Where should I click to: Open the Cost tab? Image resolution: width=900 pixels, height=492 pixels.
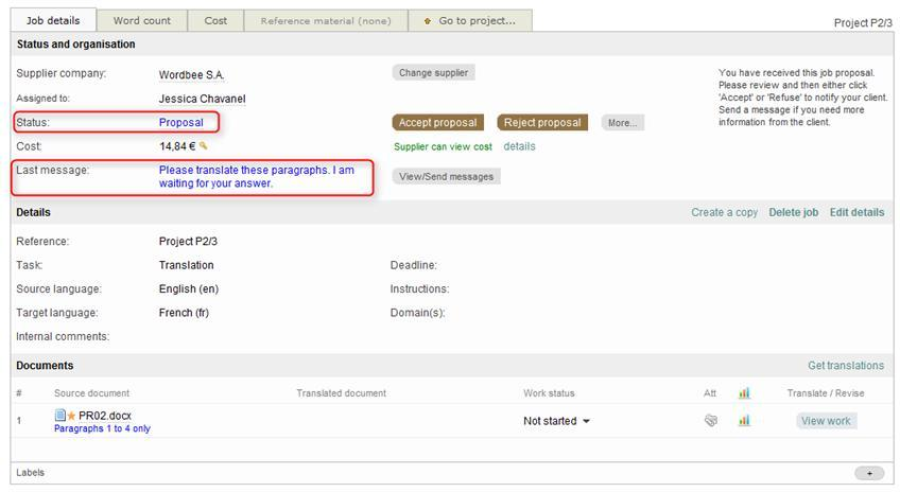pyautogui.click(x=216, y=20)
